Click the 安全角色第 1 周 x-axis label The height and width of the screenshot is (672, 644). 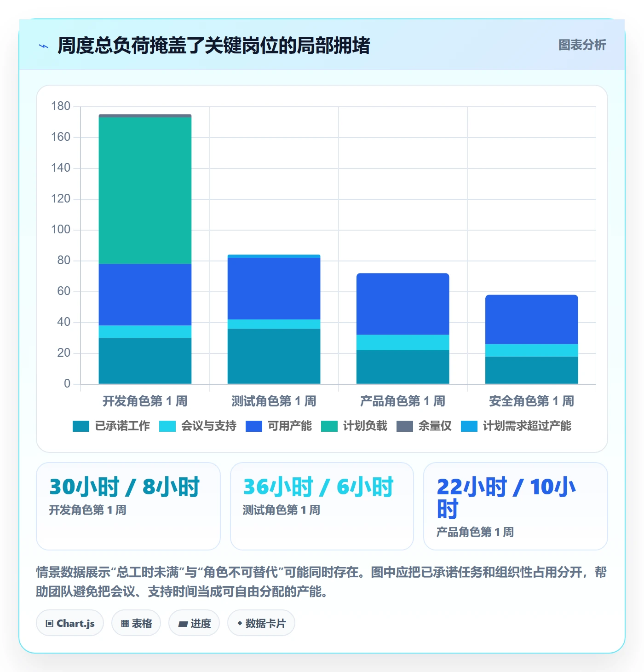click(531, 401)
